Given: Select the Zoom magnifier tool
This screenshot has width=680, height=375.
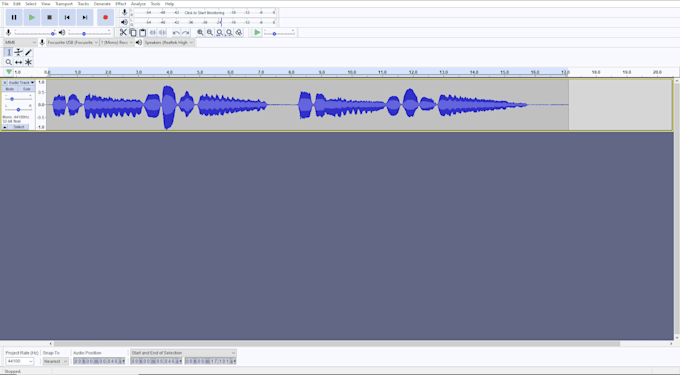Looking at the screenshot, I should click(x=8, y=62).
